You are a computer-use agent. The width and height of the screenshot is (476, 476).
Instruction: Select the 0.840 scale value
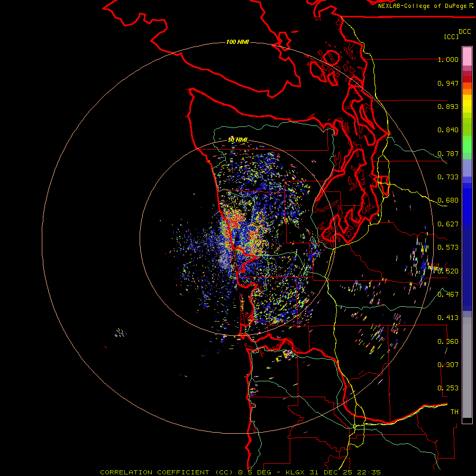pos(448,130)
